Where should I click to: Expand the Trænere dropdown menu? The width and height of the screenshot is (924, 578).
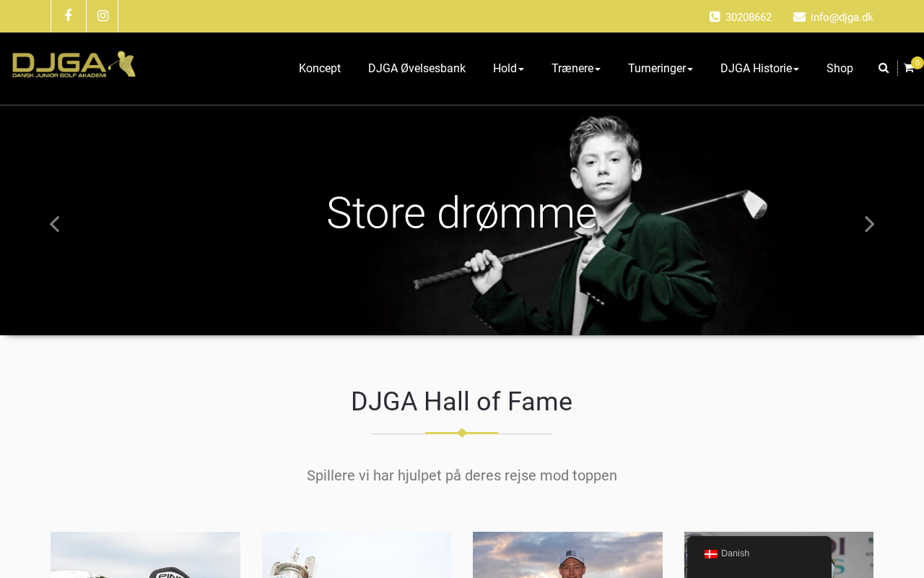576,68
